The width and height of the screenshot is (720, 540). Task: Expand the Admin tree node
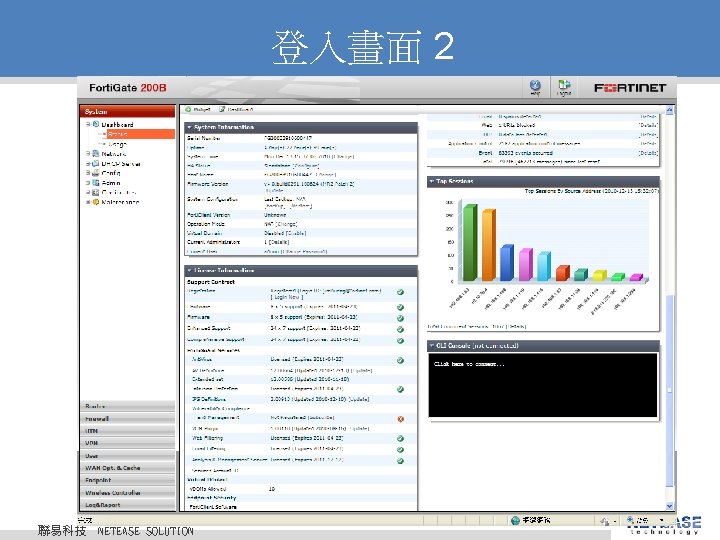(x=88, y=182)
